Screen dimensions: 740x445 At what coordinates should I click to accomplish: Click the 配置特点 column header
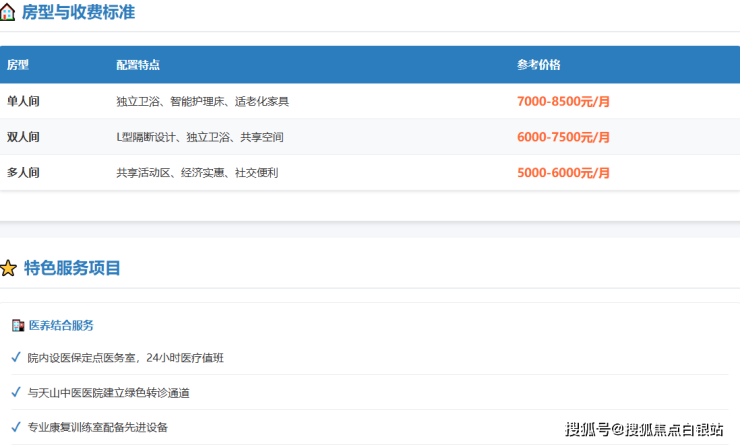[138, 65]
